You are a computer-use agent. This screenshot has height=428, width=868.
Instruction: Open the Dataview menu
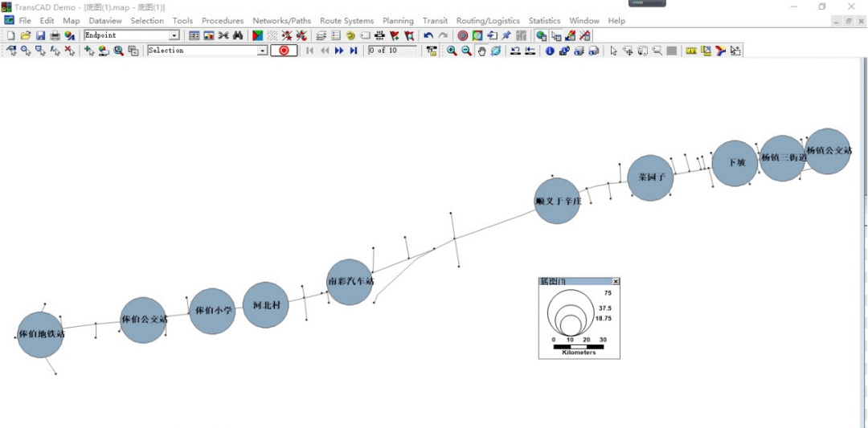point(105,20)
